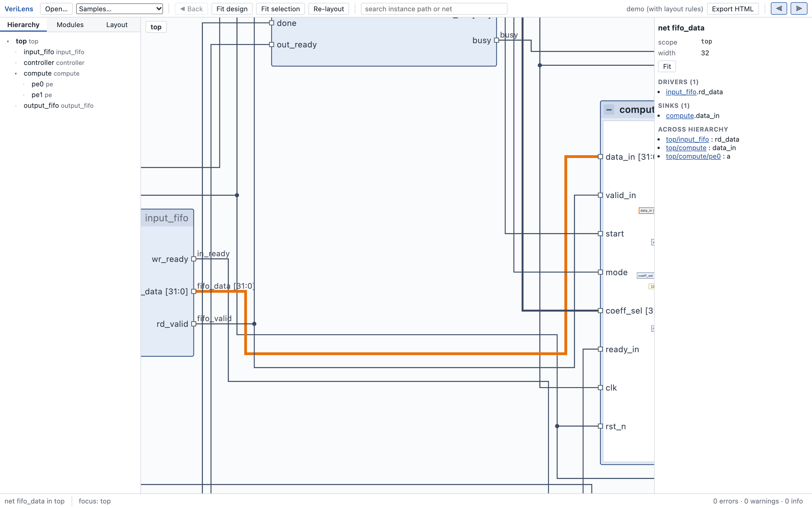The width and height of the screenshot is (812, 508).
Task: Click the wr_ready port square
Action: click(194, 259)
